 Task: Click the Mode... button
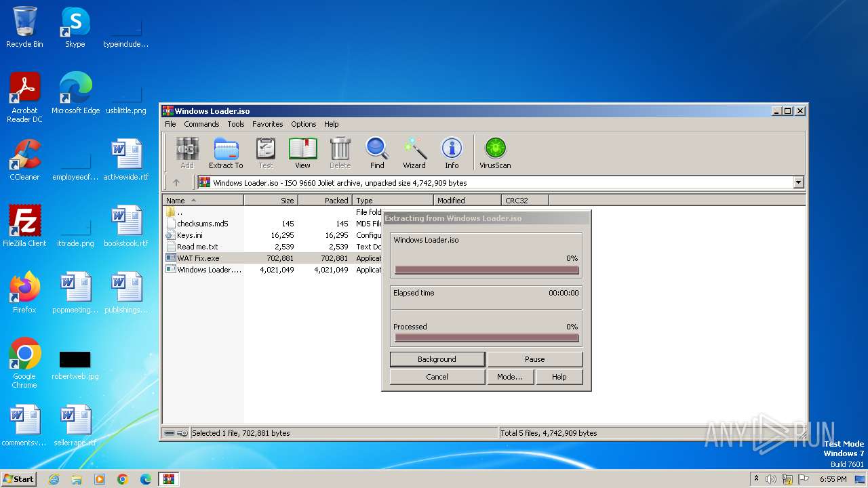click(x=510, y=377)
